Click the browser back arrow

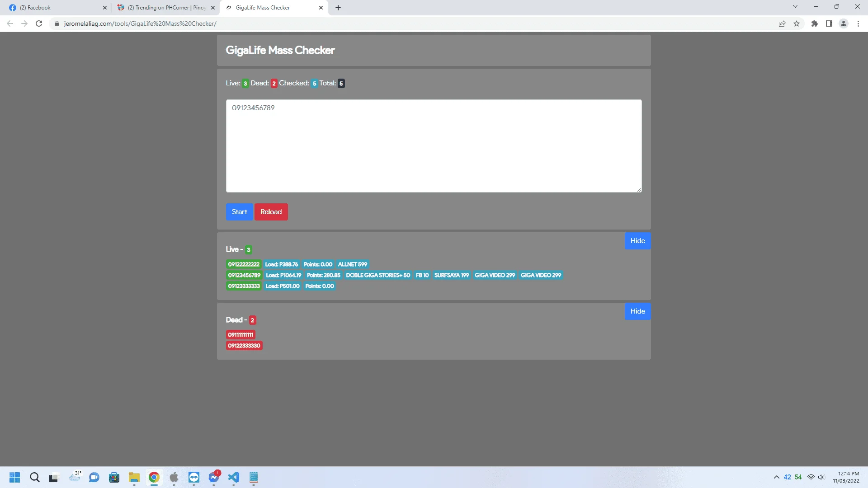pyautogui.click(x=10, y=23)
